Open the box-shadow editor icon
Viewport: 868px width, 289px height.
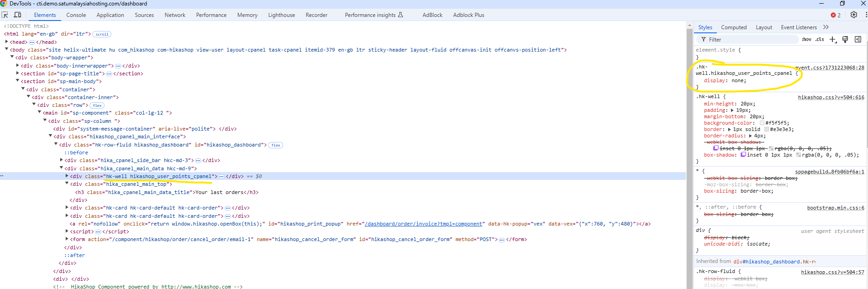point(743,155)
